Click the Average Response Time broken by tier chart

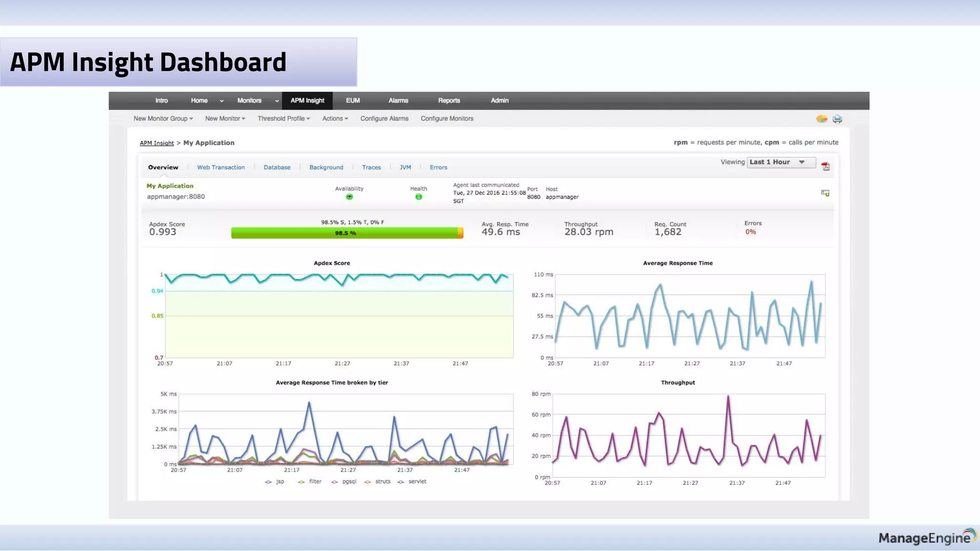coord(345,429)
